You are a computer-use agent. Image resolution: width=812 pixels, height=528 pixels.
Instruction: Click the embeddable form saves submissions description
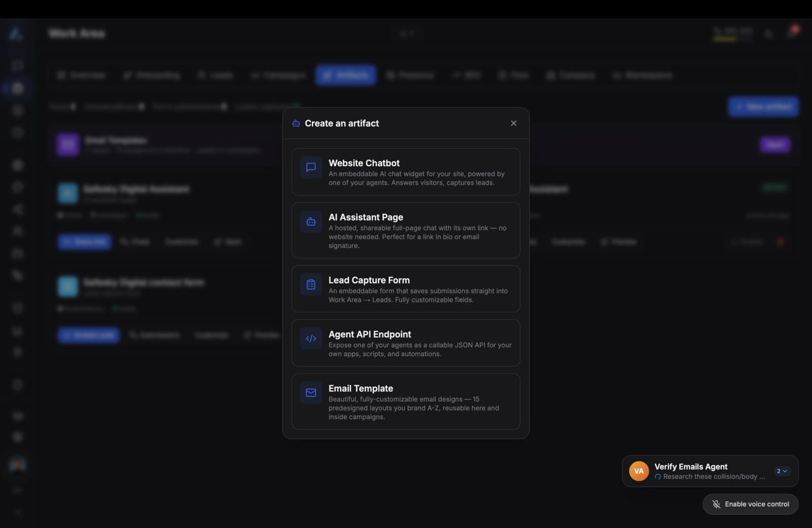coord(418,296)
